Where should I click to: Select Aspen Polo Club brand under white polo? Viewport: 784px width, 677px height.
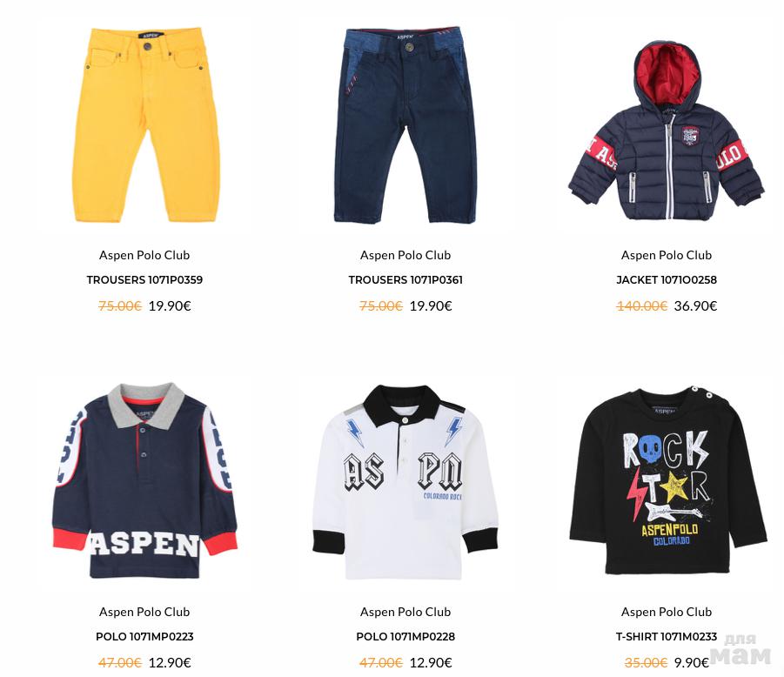405,613
